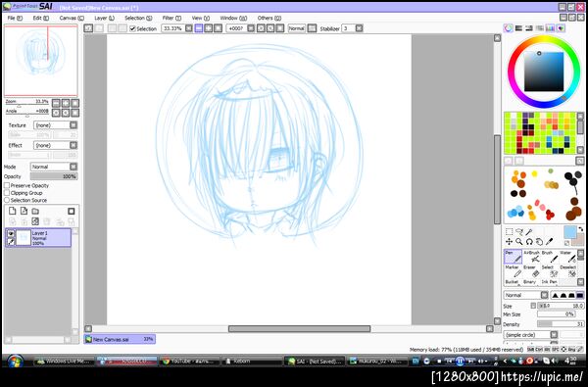Select the Marker tool
Screen dimensions: 588x387
[513, 271]
